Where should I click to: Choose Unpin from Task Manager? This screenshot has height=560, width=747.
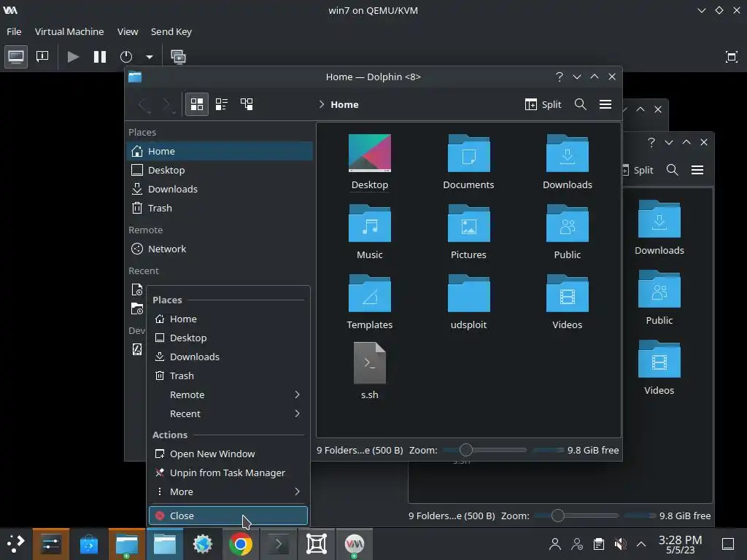tap(228, 472)
